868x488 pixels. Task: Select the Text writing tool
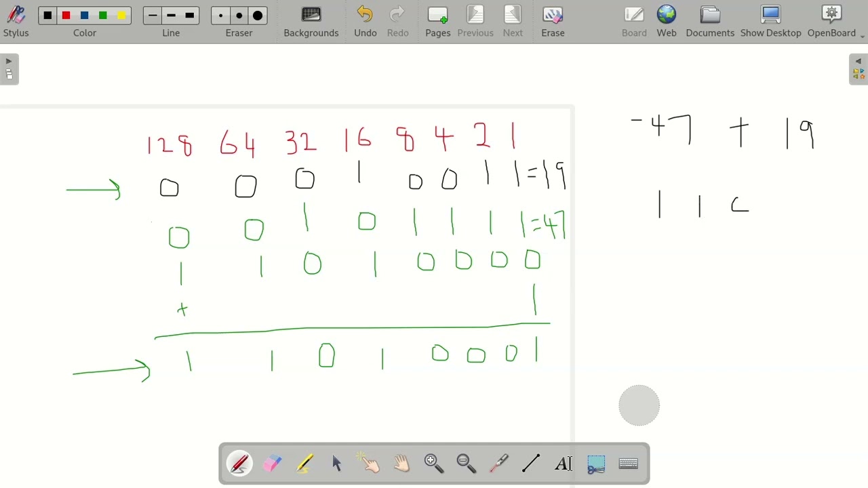[x=564, y=464]
